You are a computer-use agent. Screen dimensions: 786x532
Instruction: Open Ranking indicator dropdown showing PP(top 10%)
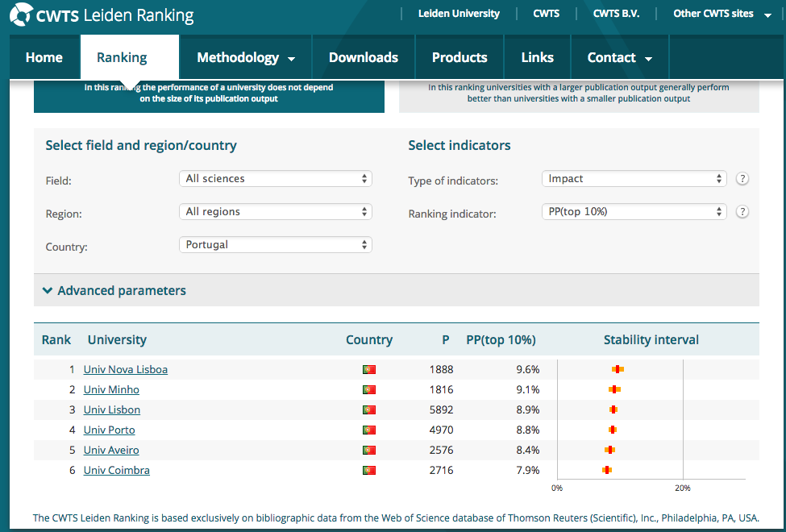(634, 212)
